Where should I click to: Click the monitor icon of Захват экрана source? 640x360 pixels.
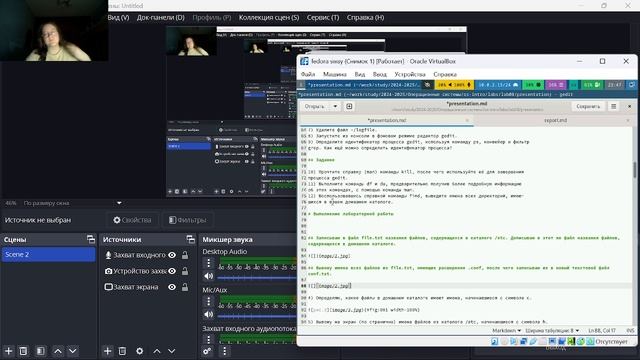click(108, 287)
